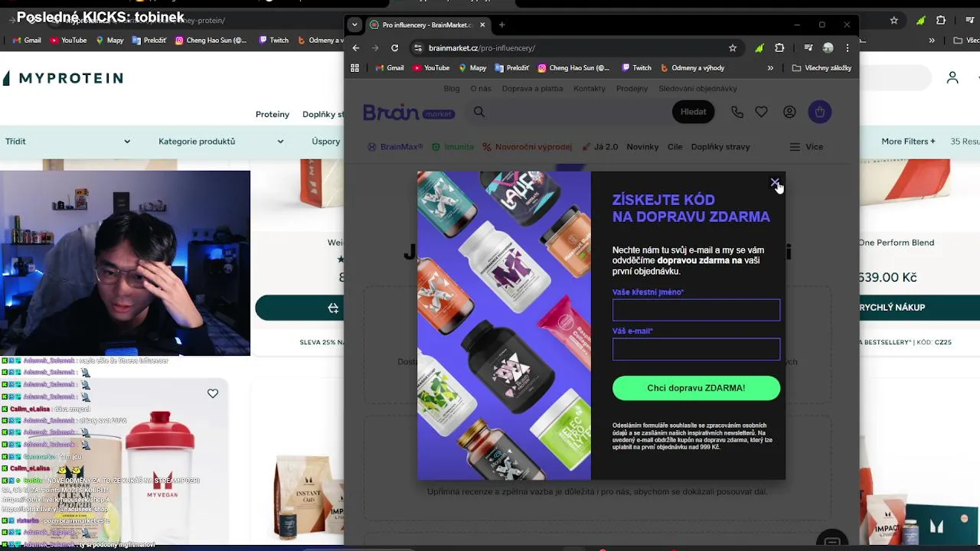The width and height of the screenshot is (980, 551).
Task: Bookmark brainmarket.cz page with star icon
Action: coord(733,47)
